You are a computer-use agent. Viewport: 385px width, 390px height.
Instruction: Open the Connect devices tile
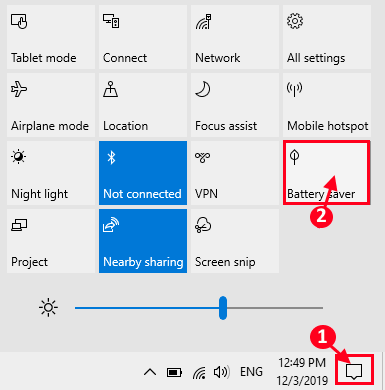(x=143, y=37)
